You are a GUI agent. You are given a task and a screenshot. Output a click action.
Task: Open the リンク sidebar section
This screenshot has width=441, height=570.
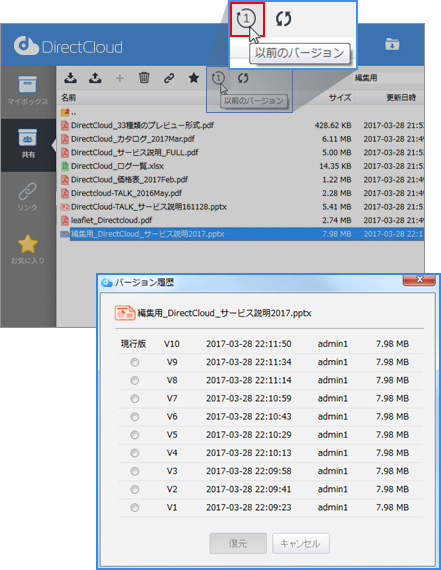pos(28,197)
